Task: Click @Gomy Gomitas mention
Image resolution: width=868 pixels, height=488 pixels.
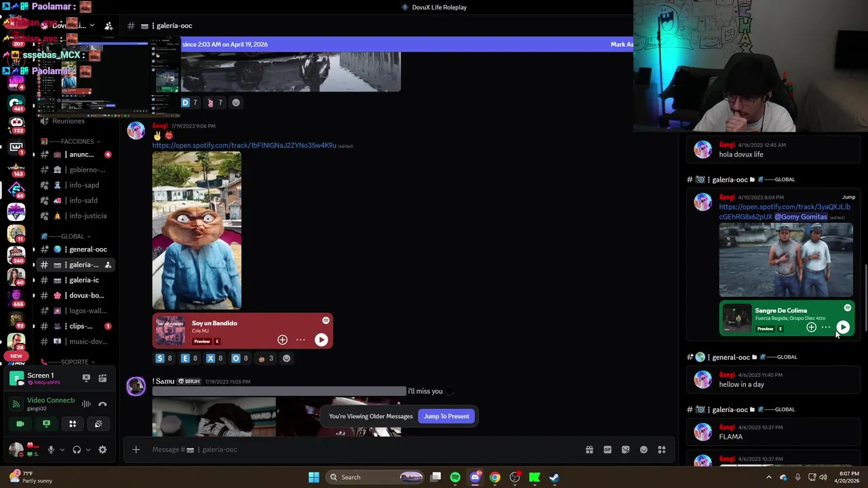Action: click(800, 217)
